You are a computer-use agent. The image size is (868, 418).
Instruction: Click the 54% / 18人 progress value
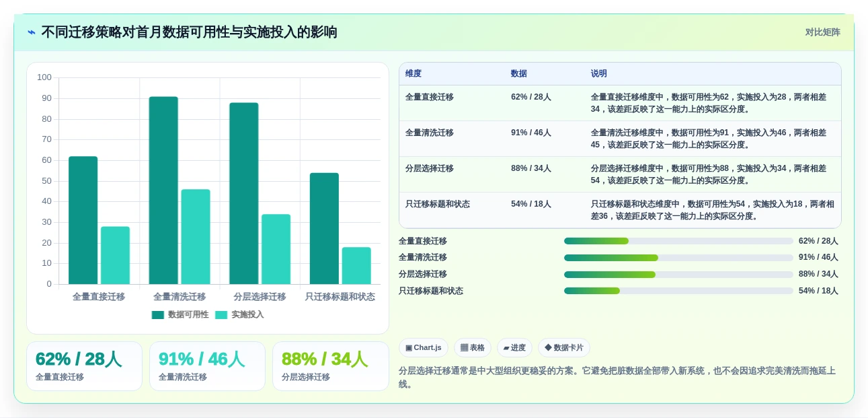818,291
